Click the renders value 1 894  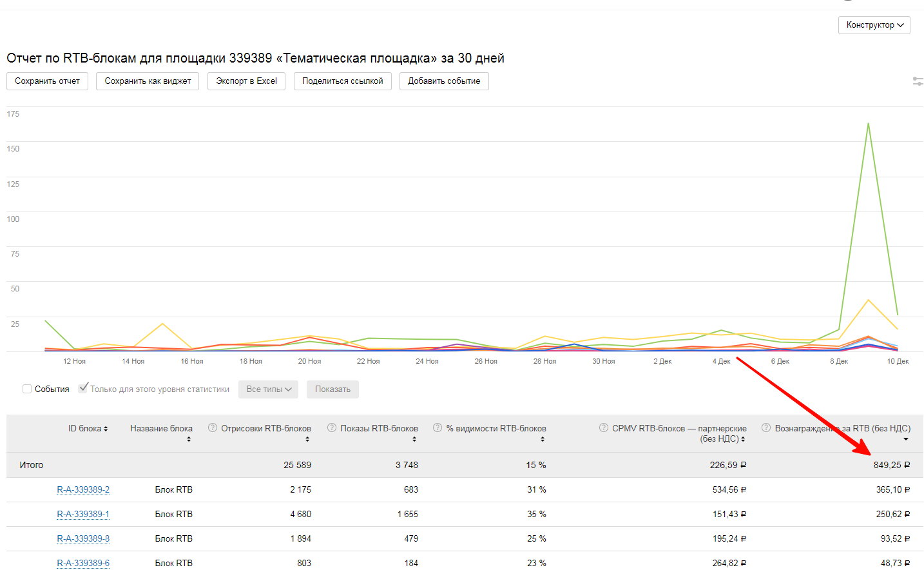point(301,538)
